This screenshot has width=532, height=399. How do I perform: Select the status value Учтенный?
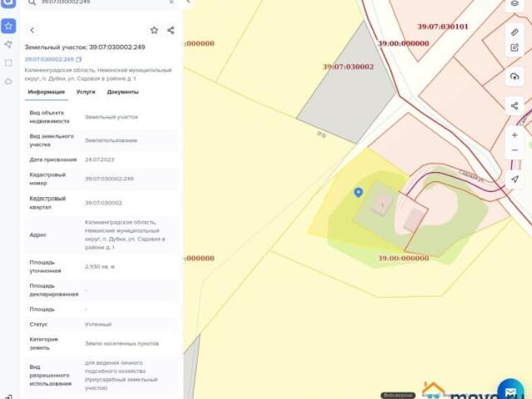click(98, 324)
